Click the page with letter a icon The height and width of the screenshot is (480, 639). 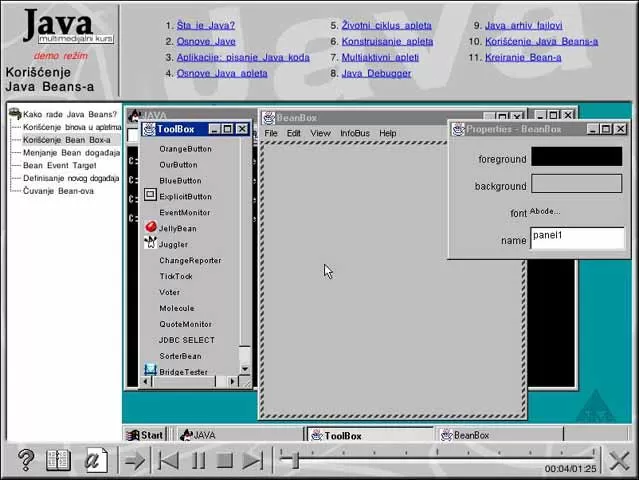click(x=96, y=460)
